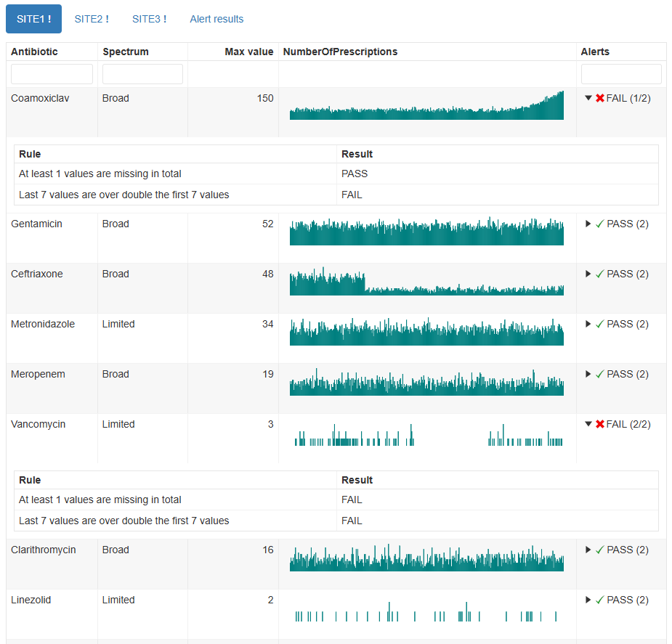Click the green check icon for Ceftriaxone
This screenshot has height=644, width=672.
[x=600, y=274]
